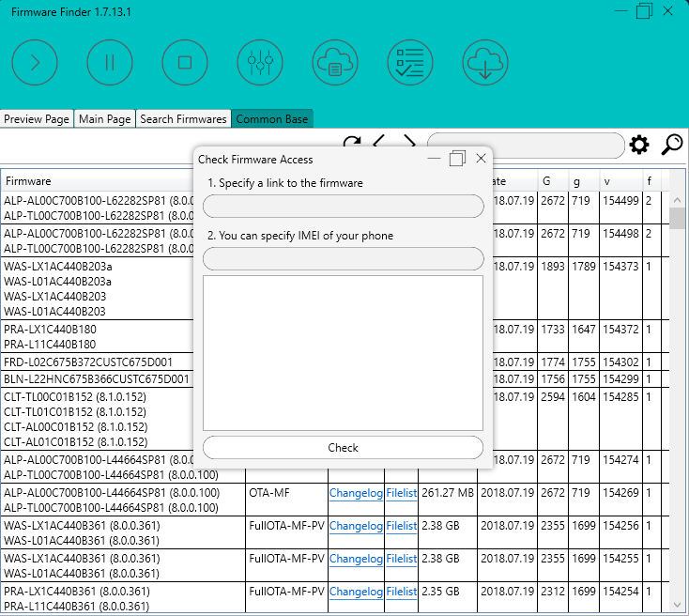Open Changelog link for version 154255
Viewport: 689px width, 616px height.
(356, 559)
